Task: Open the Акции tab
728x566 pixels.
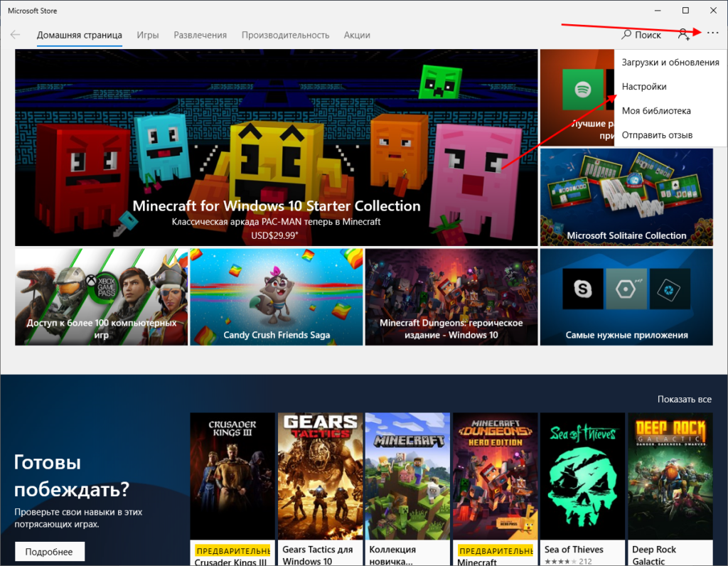Action: point(357,35)
